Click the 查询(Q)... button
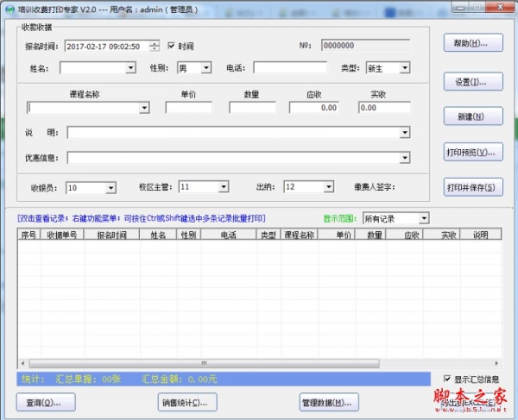Screen dimensions: 518x420 (46, 402)
